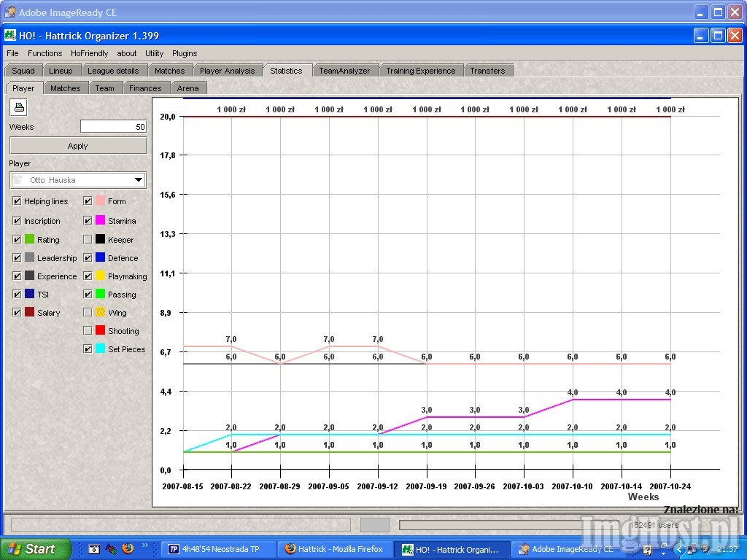Image resolution: width=747 pixels, height=560 pixels.
Task: Click the printer icon above Weeks
Action: coord(18,107)
